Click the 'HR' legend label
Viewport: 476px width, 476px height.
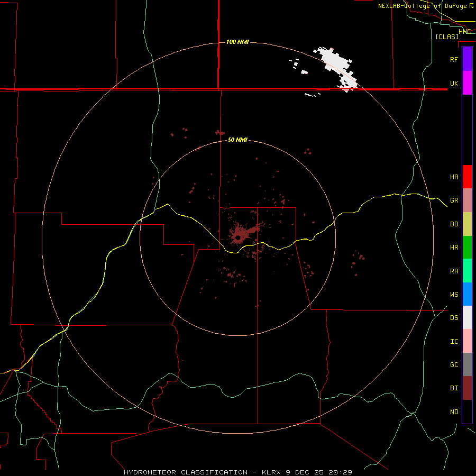tap(454, 248)
